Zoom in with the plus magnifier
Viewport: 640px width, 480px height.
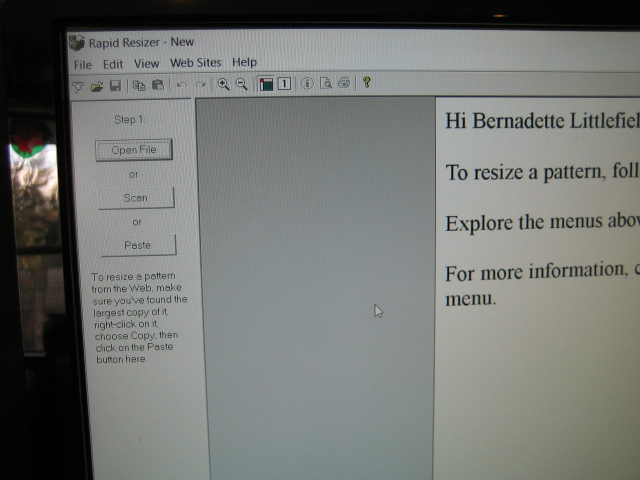(x=223, y=84)
